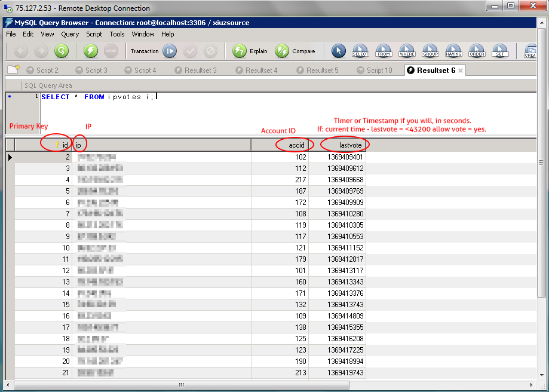Open the Tools menu
The width and height of the screenshot is (549, 392).
click(117, 34)
